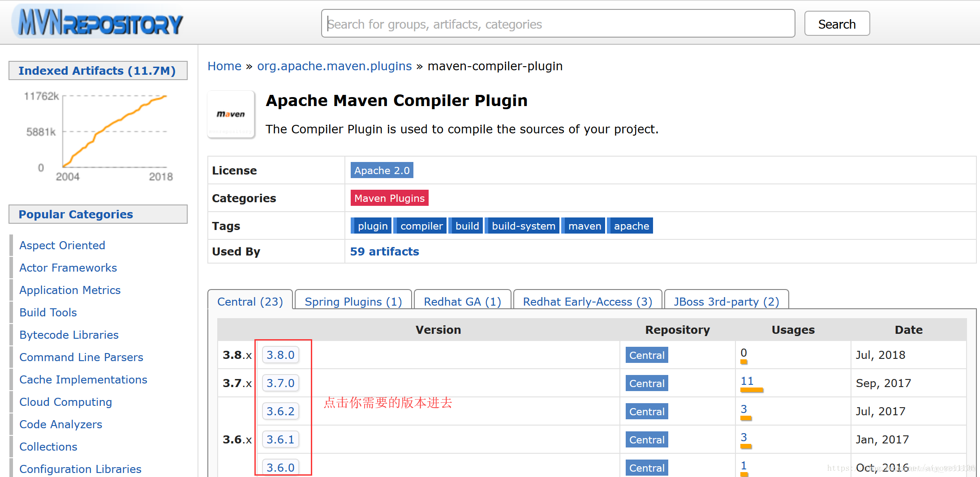The image size is (980, 477).
Task: Open Application Metrics category
Action: coord(70,290)
